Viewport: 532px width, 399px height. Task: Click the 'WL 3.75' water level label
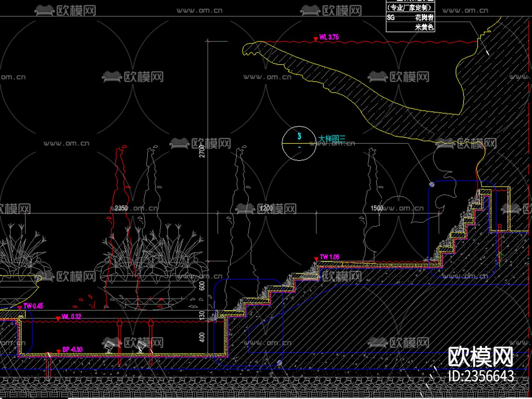(x=329, y=37)
